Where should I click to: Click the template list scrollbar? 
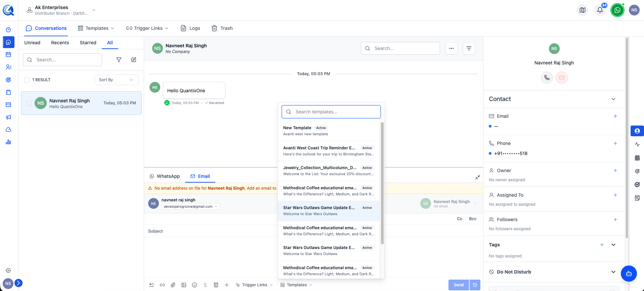(x=382, y=183)
